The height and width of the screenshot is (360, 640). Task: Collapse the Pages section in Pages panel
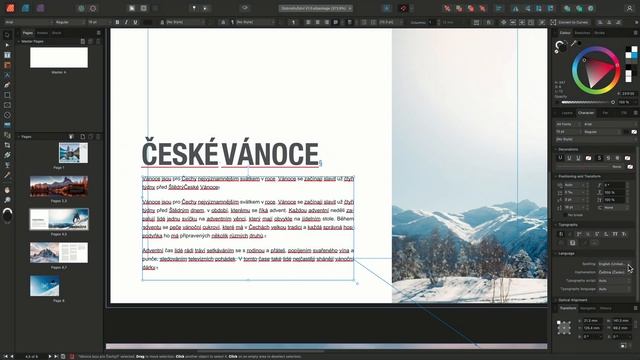point(19,137)
